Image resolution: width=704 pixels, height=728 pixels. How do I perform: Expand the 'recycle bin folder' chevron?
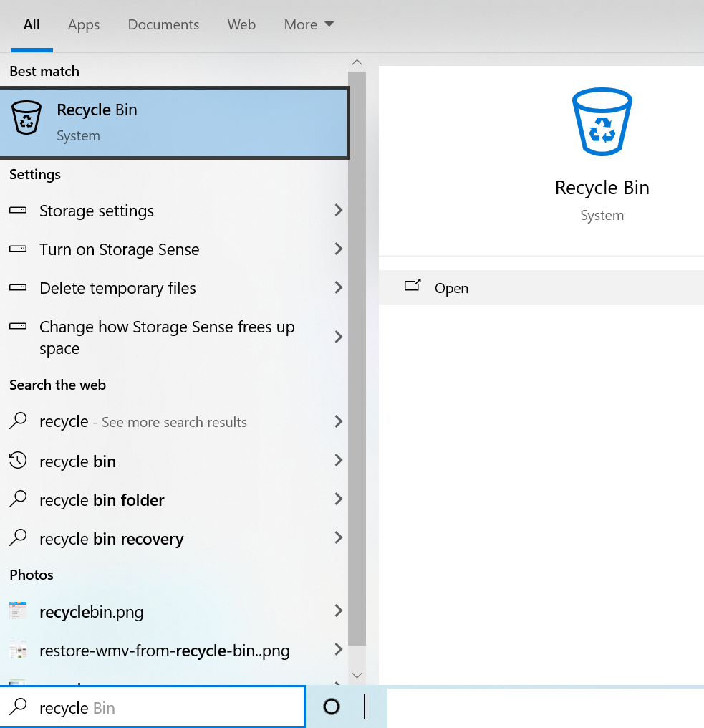pos(338,499)
